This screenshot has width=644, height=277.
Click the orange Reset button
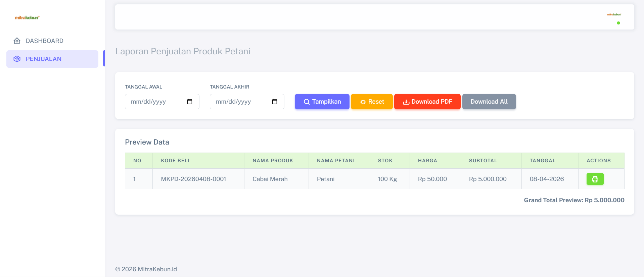(372, 102)
